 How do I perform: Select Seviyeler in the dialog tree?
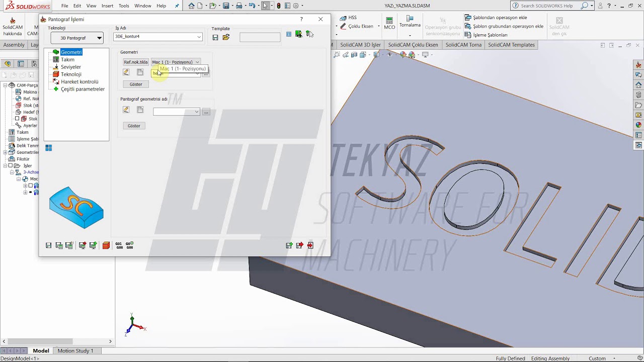[x=71, y=67]
